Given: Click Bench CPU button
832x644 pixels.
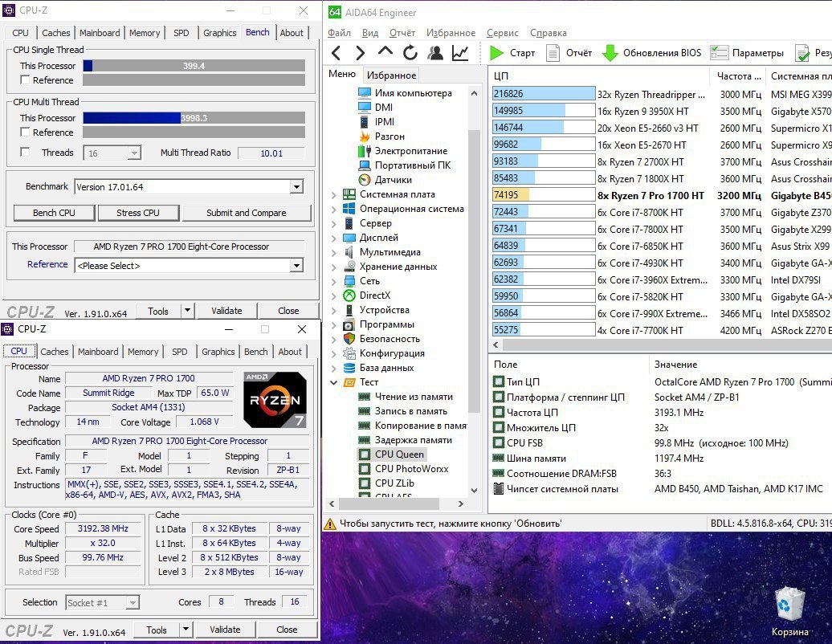Looking at the screenshot, I should click(x=54, y=213).
